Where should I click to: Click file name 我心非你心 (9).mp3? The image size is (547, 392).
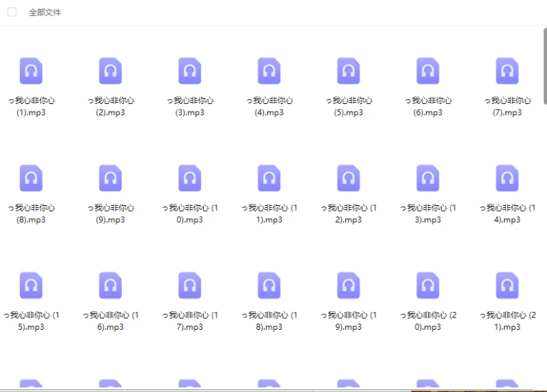click(x=110, y=213)
